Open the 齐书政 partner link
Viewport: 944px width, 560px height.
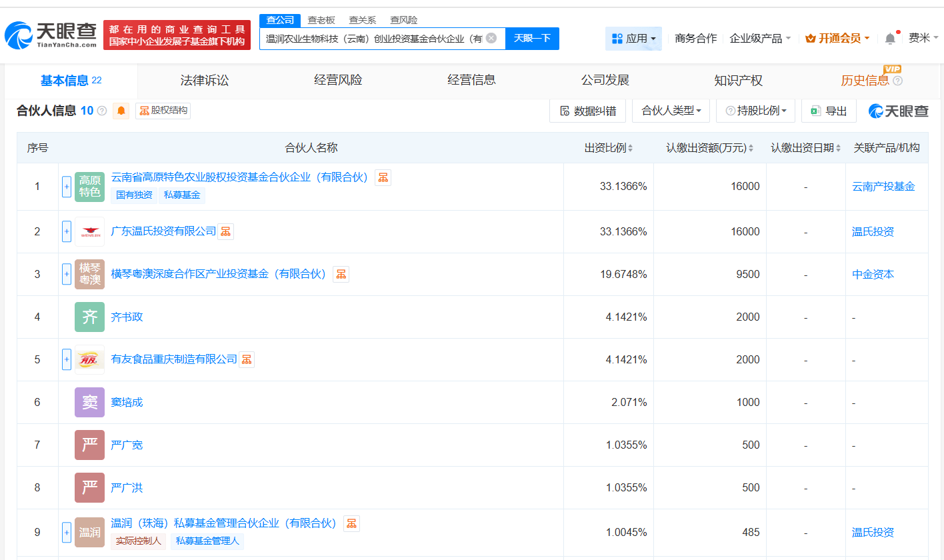[127, 317]
